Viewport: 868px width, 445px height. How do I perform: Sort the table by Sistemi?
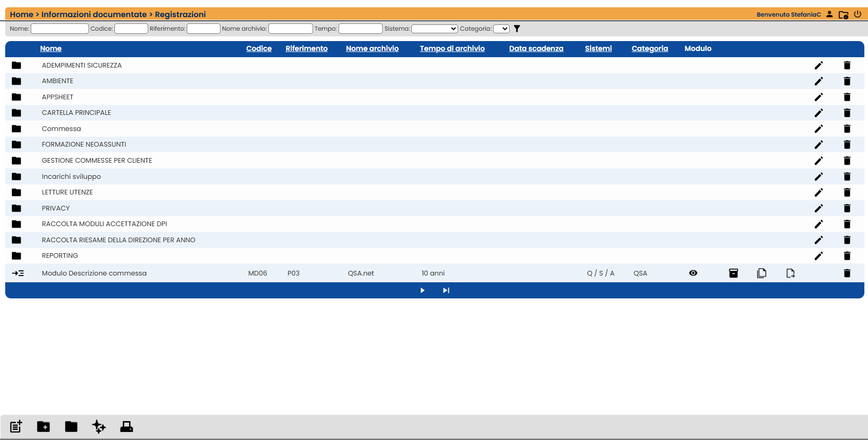[x=599, y=48]
